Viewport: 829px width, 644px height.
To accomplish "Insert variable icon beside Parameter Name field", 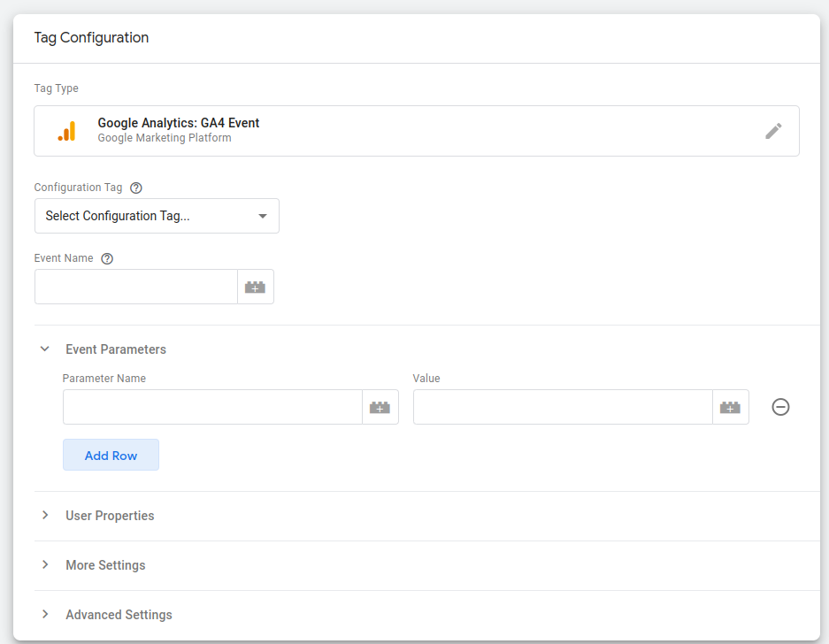I will click(x=380, y=407).
